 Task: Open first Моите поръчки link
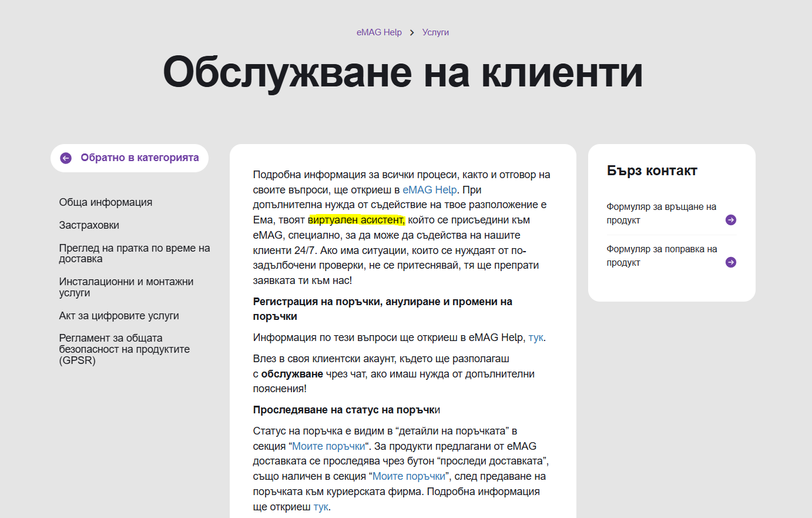328,446
